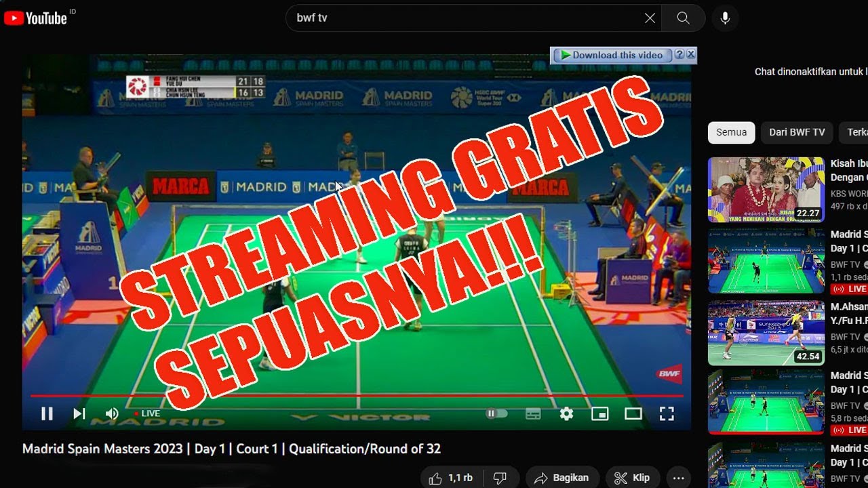
Task: Select the Semua filter chip
Action: coord(731,132)
